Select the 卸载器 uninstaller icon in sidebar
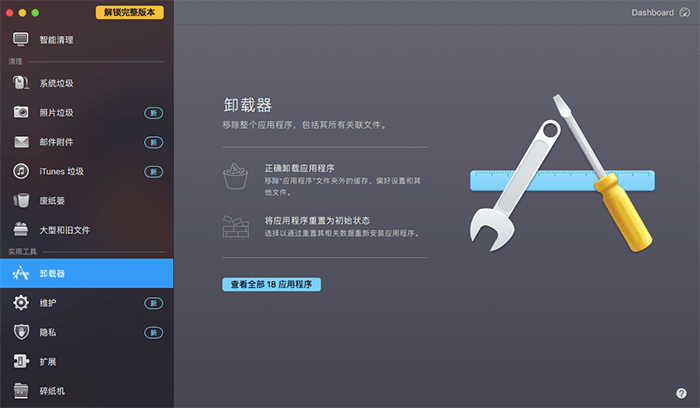This screenshot has width=700, height=408. click(21, 273)
